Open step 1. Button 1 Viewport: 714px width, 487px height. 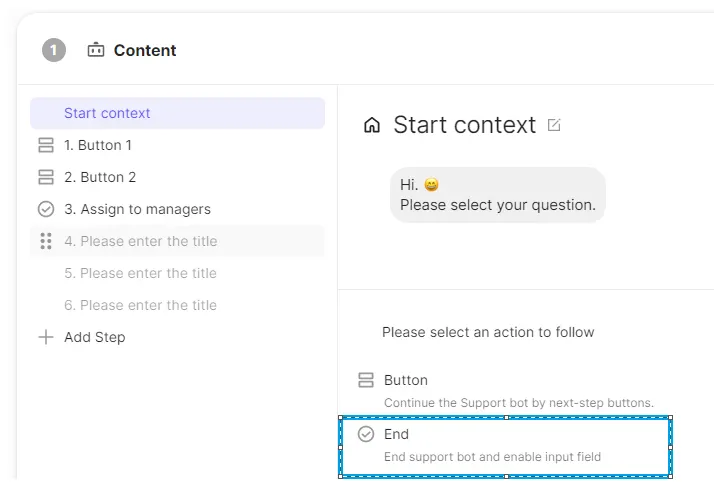(x=98, y=145)
